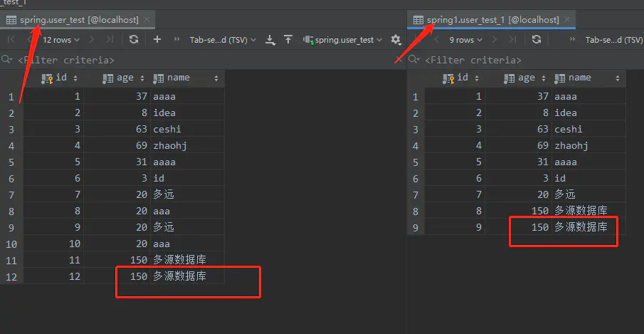This screenshot has height=334, width=644.
Task: Select age 63 cell in spring1.user_test_1
Action: pyautogui.click(x=519, y=129)
